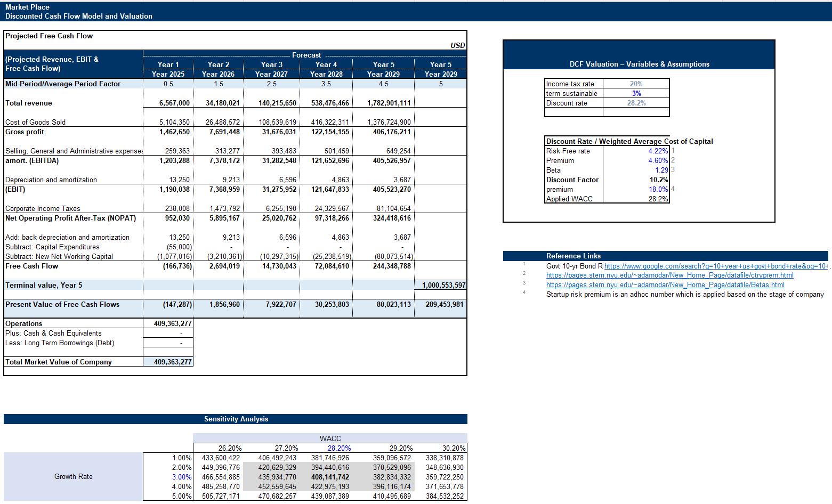Select the term sustainable 3% value cell
The image size is (832, 504).
click(x=636, y=93)
